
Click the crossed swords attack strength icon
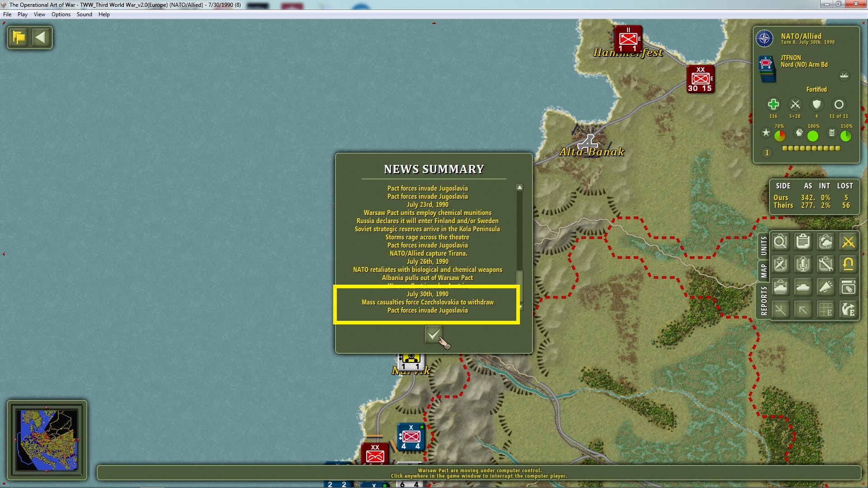[x=795, y=104]
